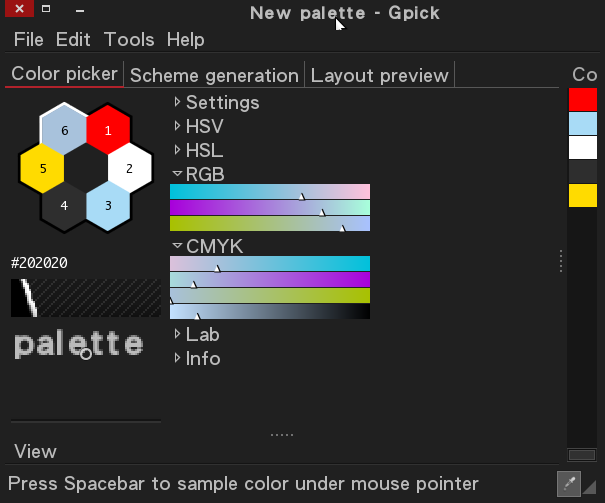605x503 pixels.
Task: Click the vertical pane divider handle dots
Action: pos(561,261)
